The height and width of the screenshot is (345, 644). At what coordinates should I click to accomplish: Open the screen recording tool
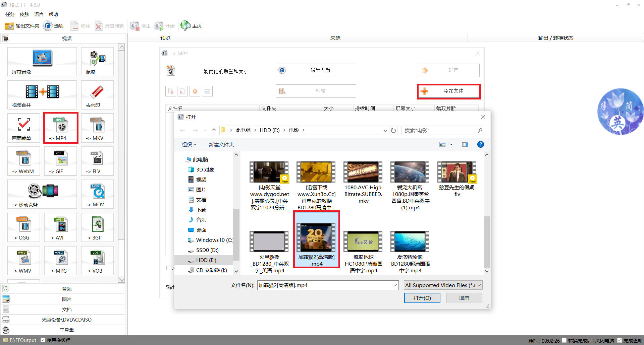42,62
